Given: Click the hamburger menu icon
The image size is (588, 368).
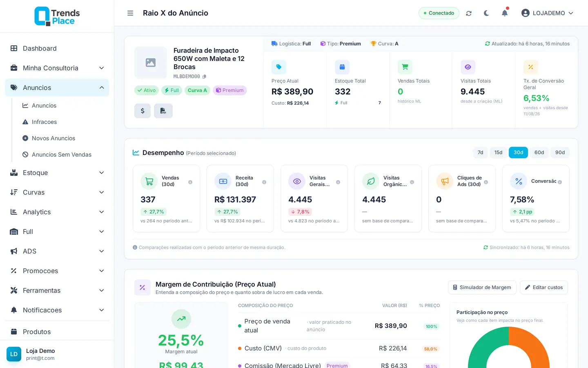Looking at the screenshot, I should [130, 13].
